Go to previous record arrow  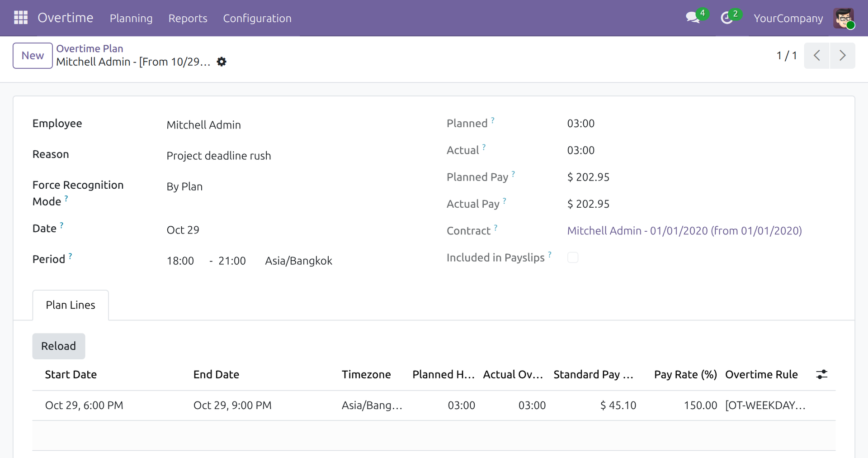(x=816, y=56)
